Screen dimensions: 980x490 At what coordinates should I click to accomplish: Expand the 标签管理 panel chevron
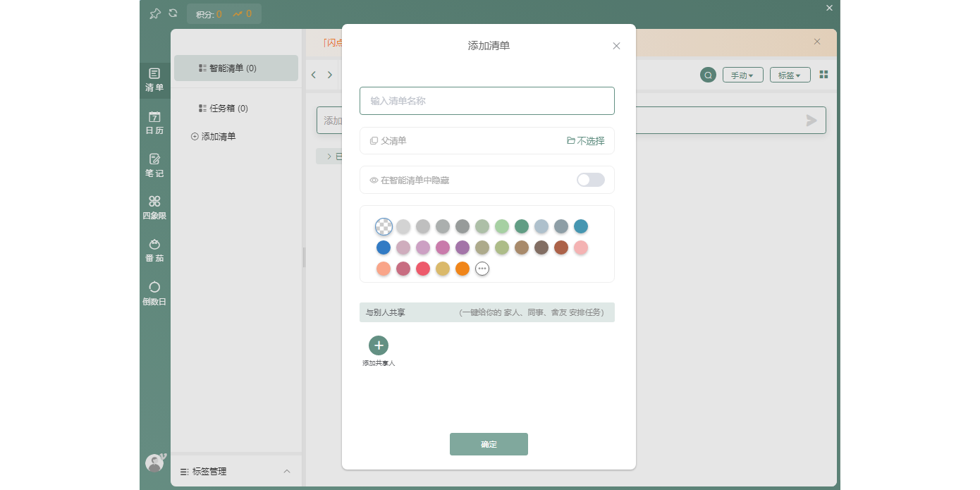pyautogui.click(x=287, y=471)
